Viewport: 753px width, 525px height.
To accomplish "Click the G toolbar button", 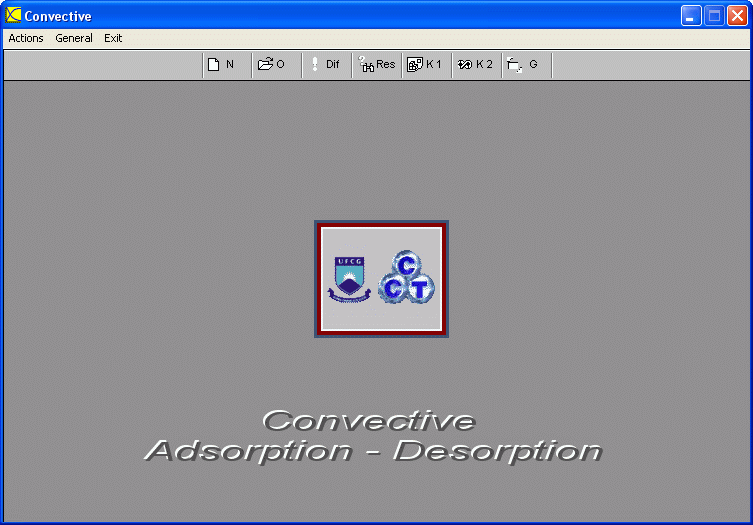I will pos(527,64).
